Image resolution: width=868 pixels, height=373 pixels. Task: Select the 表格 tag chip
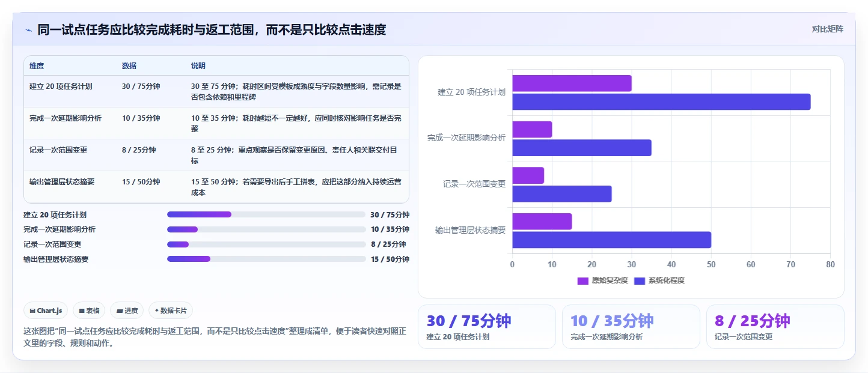(x=89, y=311)
